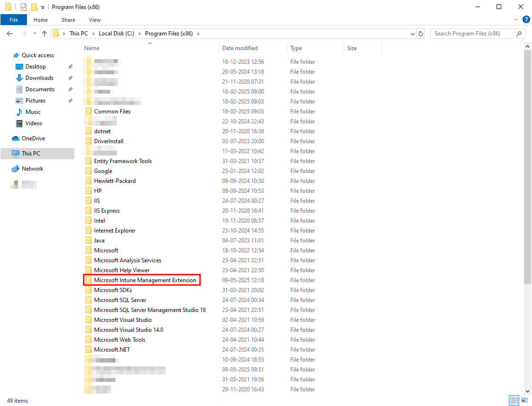
Task: Click the vertical scrollbar down arrow
Action: pyautogui.click(x=527, y=391)
